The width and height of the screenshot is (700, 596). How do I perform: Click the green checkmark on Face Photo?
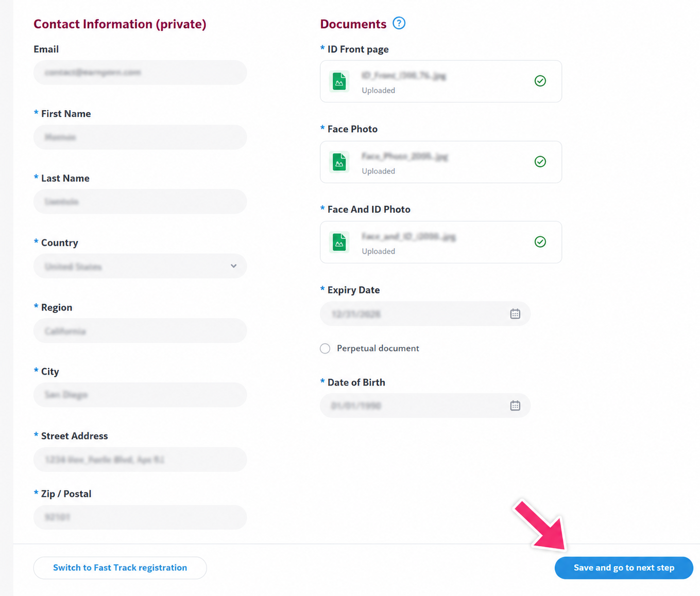click(540, 162)
